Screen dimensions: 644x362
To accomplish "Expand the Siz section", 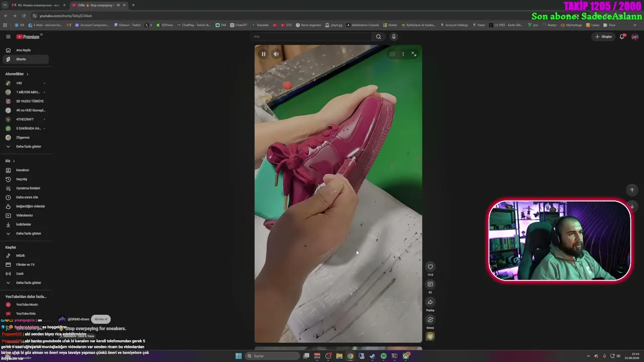I will coord(10,161).
